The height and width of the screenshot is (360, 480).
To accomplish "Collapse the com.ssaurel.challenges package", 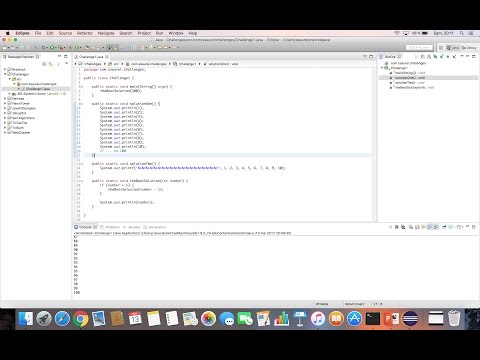I will tap(14, 84).
